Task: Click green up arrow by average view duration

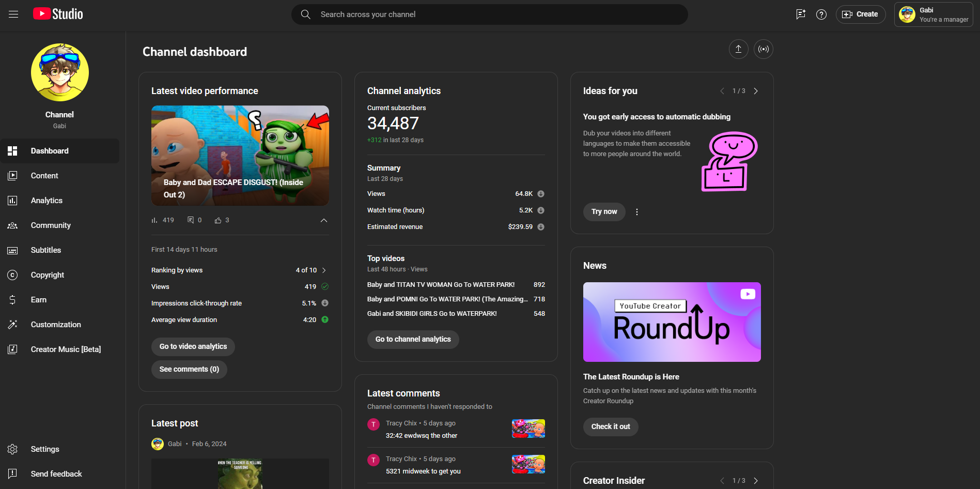Action: (325, 319)
